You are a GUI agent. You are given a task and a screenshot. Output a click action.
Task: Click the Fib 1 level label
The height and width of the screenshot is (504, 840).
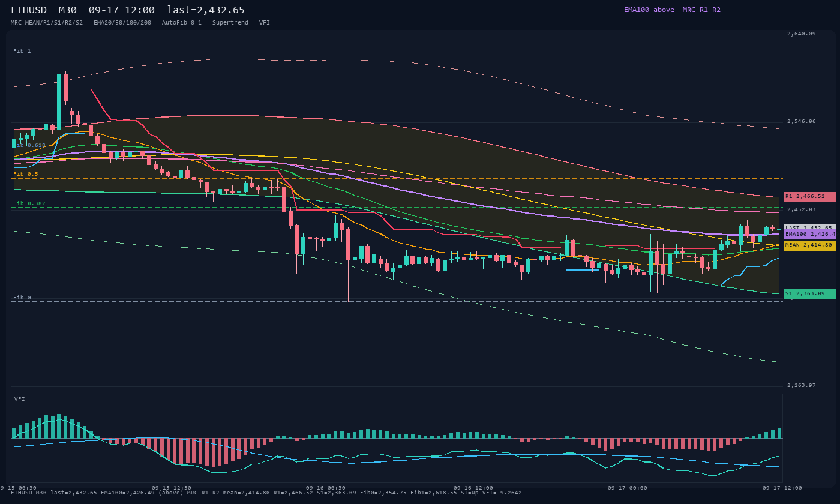pyautogui.click(x=22, y=51)
